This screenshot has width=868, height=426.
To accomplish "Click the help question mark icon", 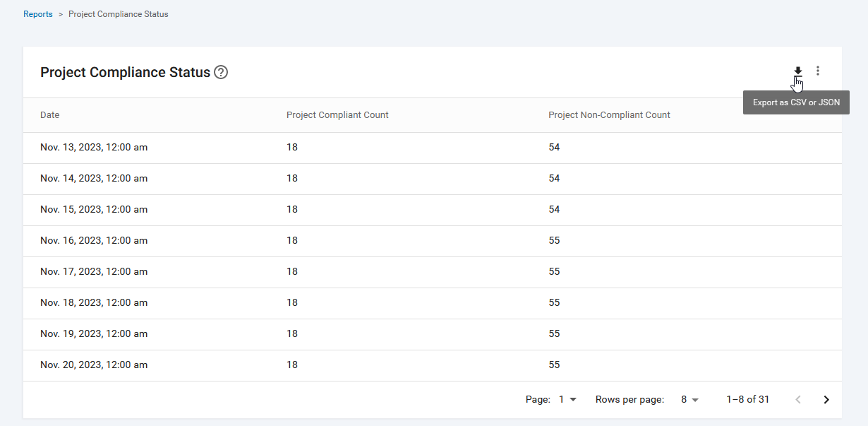I will point(221,72).
